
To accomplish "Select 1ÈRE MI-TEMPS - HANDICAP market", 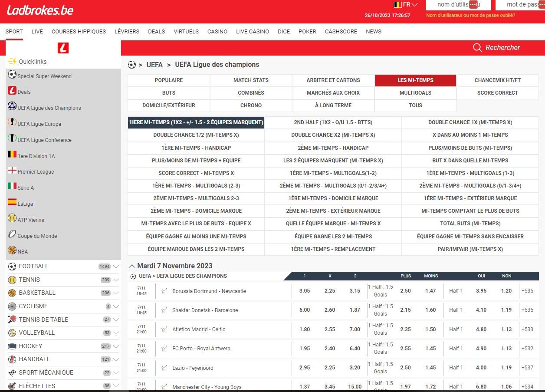I will point(196,148).
